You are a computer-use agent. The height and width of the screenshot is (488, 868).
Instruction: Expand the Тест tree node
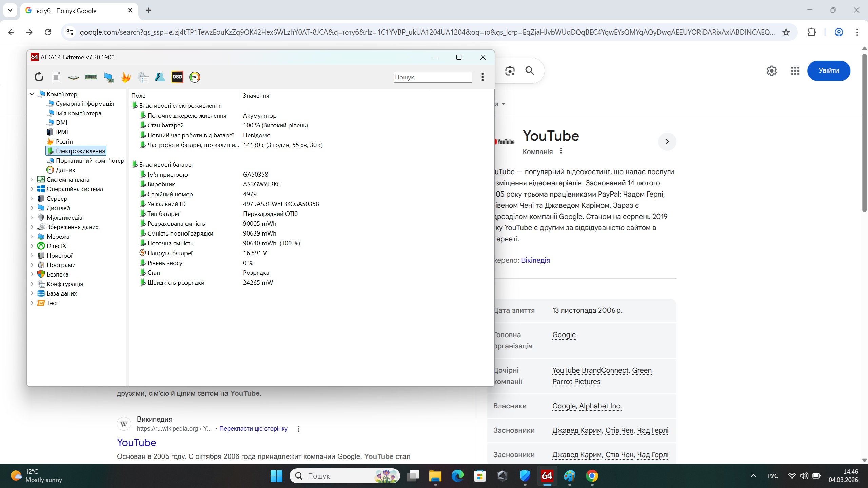pos(32,303)
